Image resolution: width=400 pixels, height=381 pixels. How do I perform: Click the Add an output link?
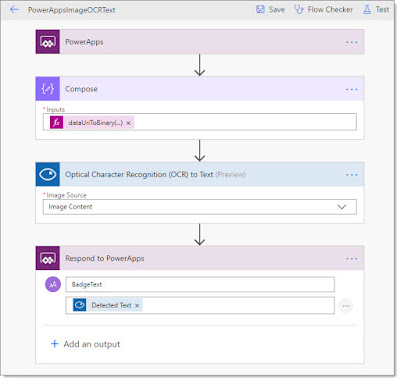click(92, 344)
